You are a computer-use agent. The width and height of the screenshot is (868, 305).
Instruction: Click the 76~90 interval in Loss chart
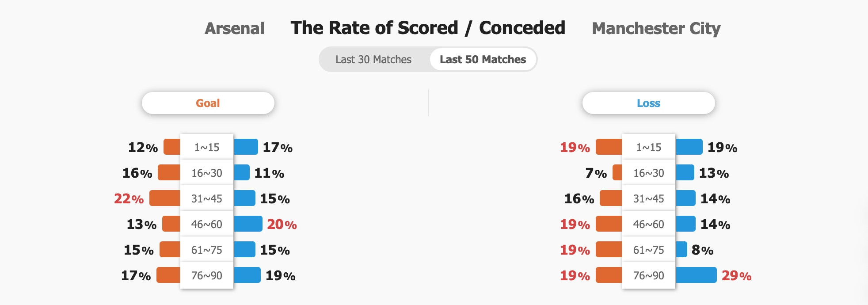click(x=649, y=275)
